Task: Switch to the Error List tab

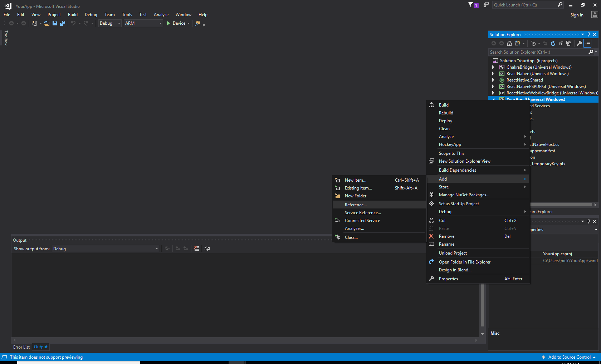Action: [x=21, y=347]
